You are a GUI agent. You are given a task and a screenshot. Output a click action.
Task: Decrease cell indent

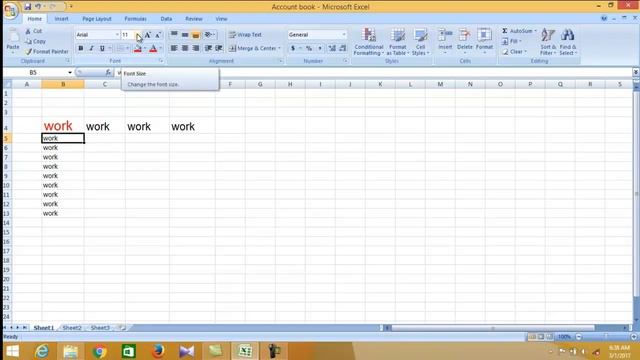(208, 48)
